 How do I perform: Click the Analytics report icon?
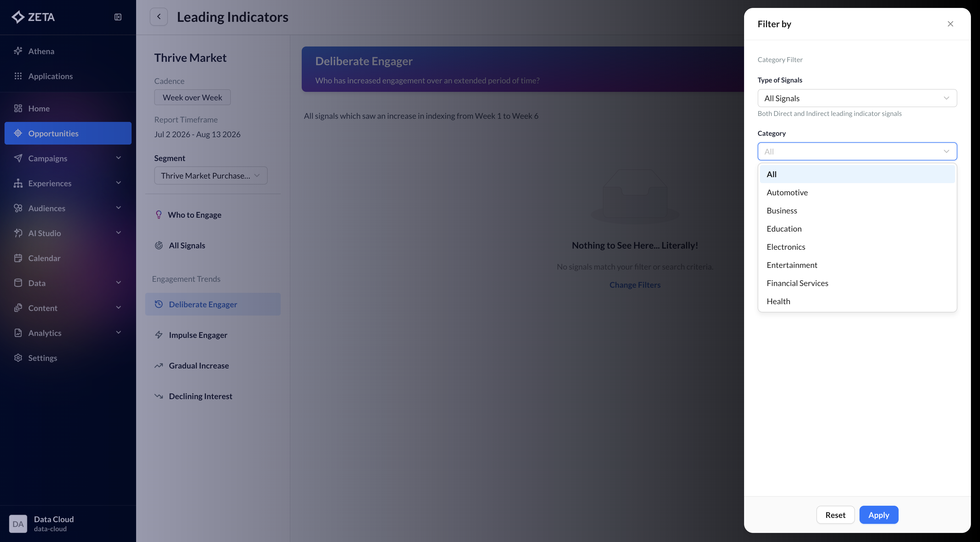click(18, 333)
